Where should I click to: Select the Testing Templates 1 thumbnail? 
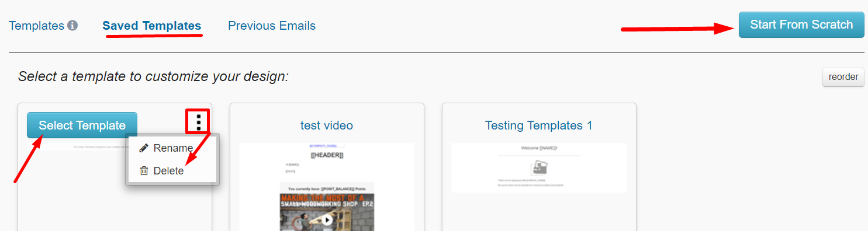539,168
